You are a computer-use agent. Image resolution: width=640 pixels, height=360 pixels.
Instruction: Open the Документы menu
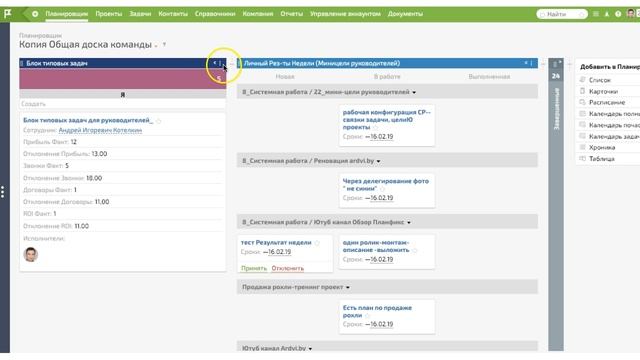click(405, 14)
